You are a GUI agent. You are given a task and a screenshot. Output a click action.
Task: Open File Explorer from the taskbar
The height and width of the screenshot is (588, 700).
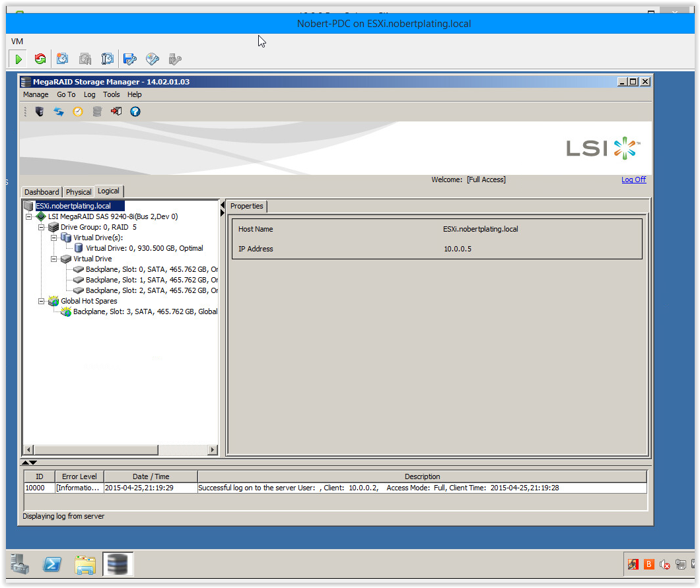coord(85,564)
